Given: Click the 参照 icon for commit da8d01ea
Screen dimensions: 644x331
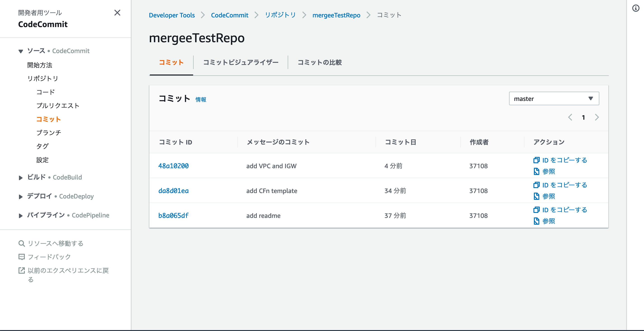Looking at the screenshot, I should [537, 196].
